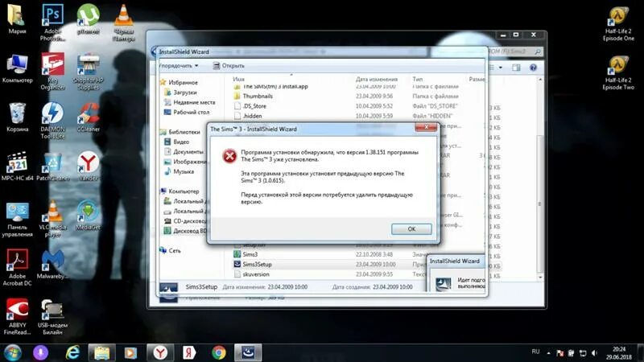Open Shop for HP Supplies icon
Image resolution: width=644 pixels, height=362 pixels.
pos(88,72)
